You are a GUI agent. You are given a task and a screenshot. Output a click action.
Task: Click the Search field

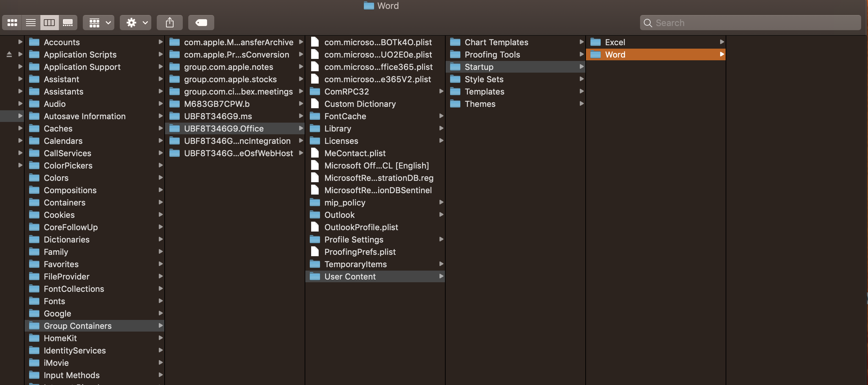pos(750,23)
